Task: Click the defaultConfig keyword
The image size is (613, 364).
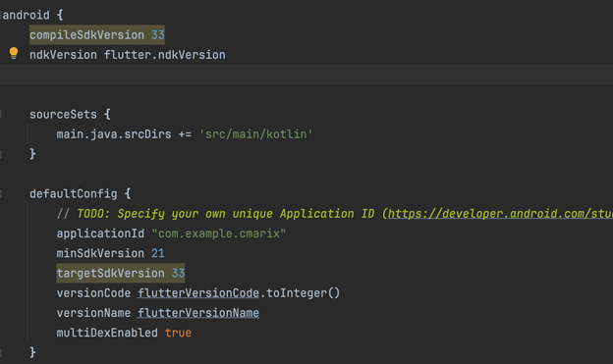Action: coord(74,193)
